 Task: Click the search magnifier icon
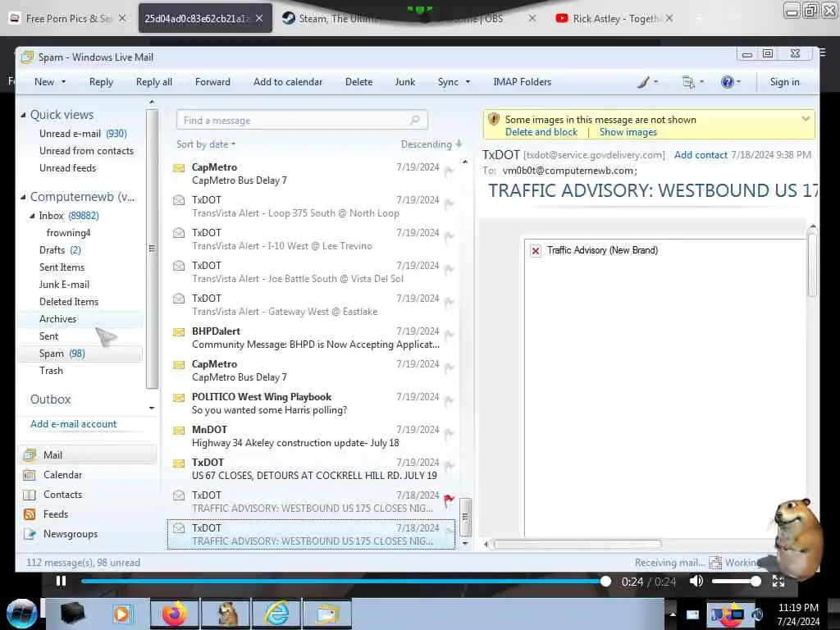[x=414, y=120]
